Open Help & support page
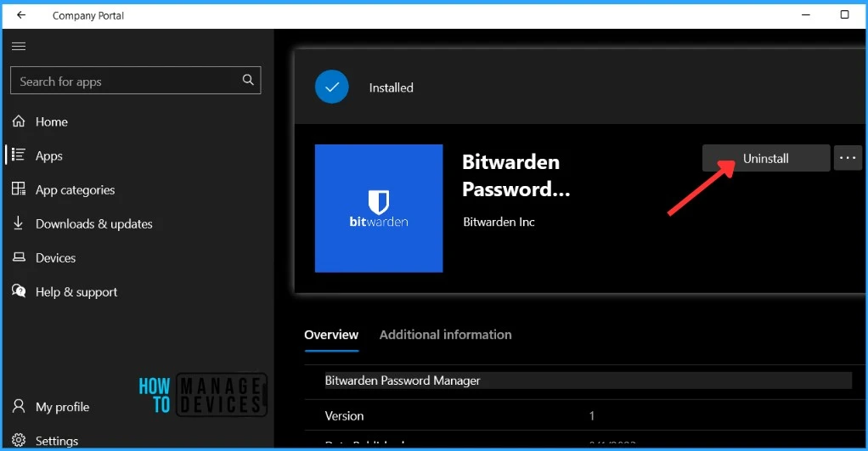The image size is (868, 451). point(76,291)
